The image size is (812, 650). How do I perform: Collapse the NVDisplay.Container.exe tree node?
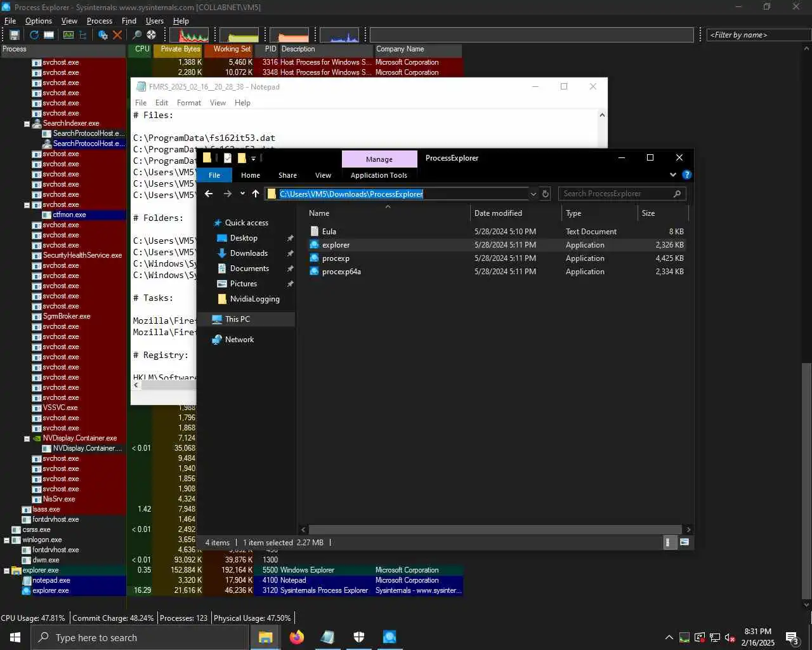coord(27,439)
